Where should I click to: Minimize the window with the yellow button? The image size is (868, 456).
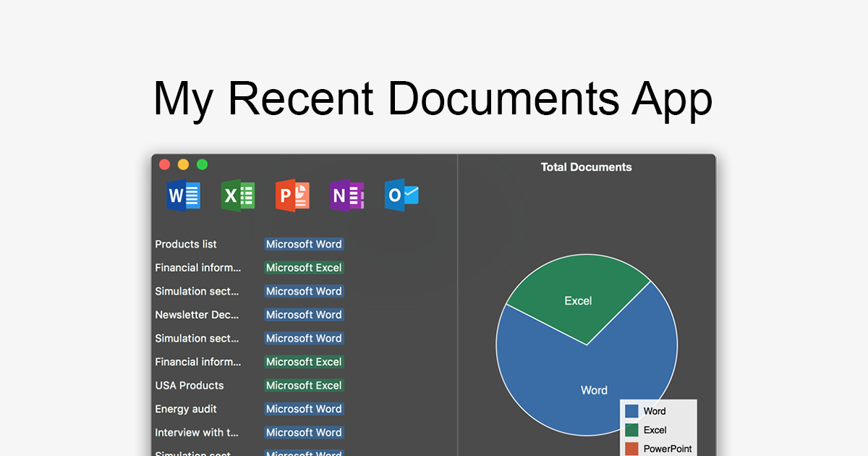[x=183, y=164]
